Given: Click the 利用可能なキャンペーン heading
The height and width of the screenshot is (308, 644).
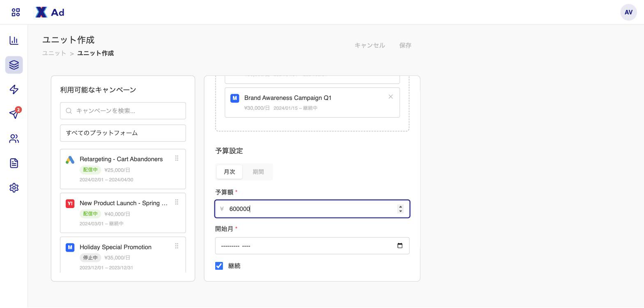Looking at the screenshot, I should point(98,90).
